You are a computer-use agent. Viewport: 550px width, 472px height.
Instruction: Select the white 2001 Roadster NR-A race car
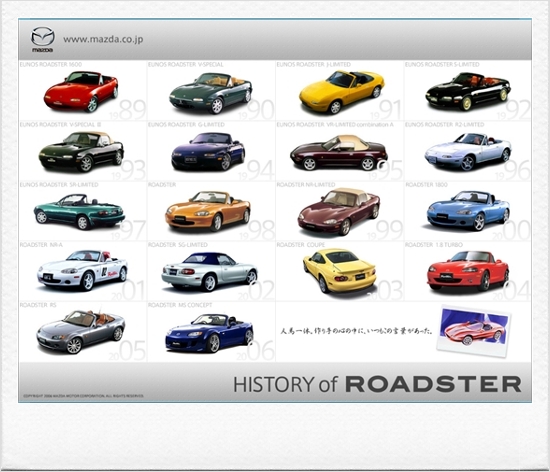pyautogui.click(x=82, y=270)
